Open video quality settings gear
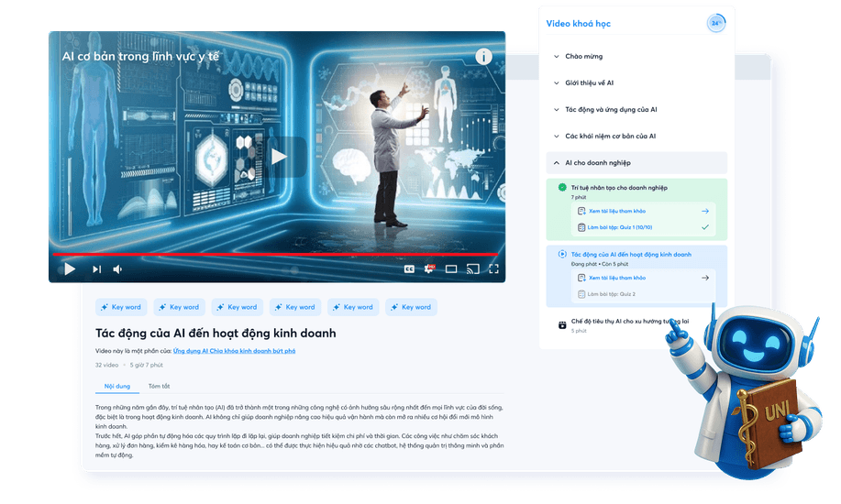This screenshot has width=841, height=504. click(429, 269)
